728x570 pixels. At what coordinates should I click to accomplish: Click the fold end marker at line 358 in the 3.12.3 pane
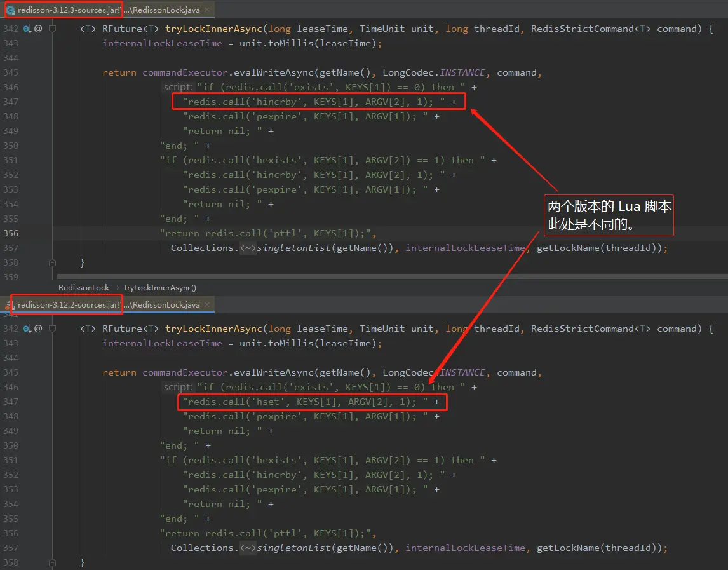coord(53,262)
